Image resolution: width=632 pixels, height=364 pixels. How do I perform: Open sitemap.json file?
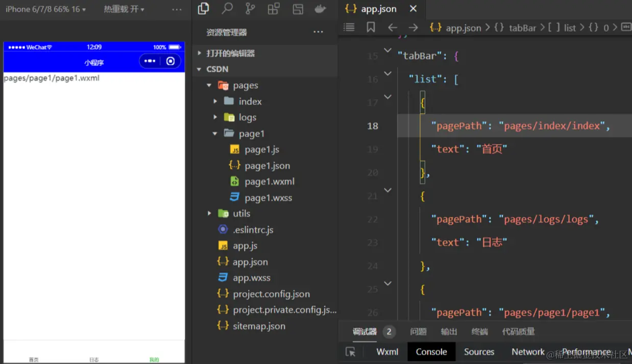click(x=259, y=326)
